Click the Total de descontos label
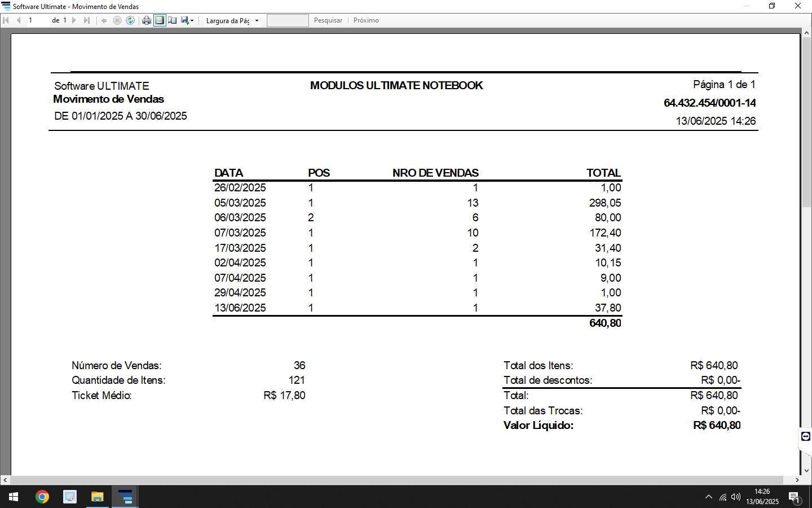The height and width of the screenshot is (508, 812). (548, 380)
